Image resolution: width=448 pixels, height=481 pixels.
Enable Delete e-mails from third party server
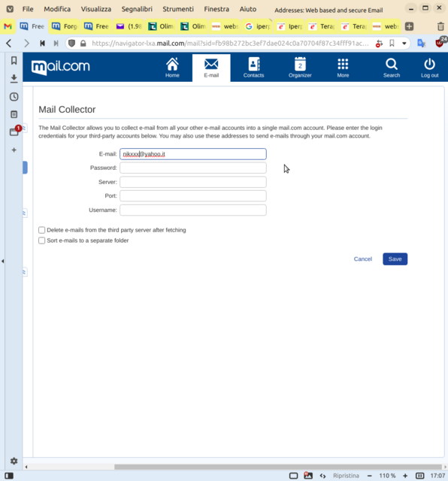click(42, 230)
